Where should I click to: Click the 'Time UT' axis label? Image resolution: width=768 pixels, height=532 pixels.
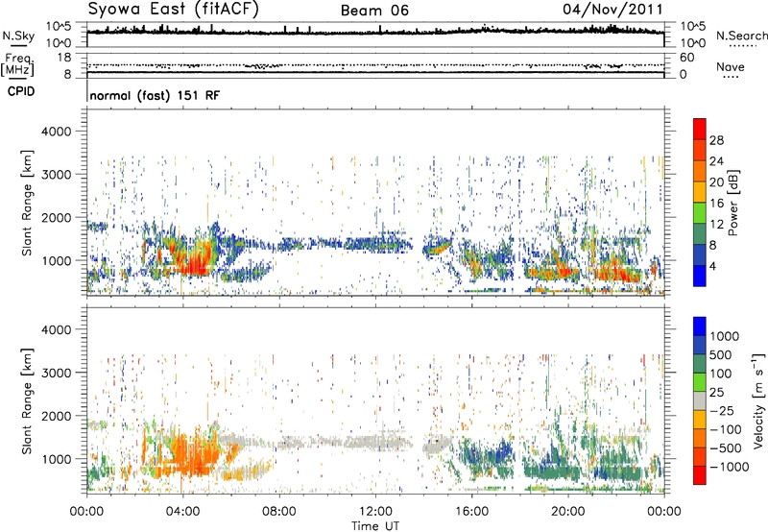tap(375, 526)
